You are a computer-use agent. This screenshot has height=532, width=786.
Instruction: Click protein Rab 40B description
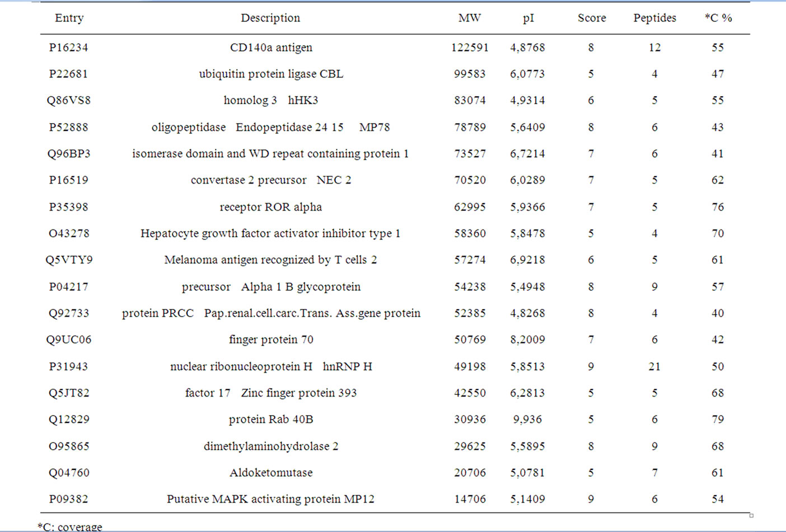[271, 419]
